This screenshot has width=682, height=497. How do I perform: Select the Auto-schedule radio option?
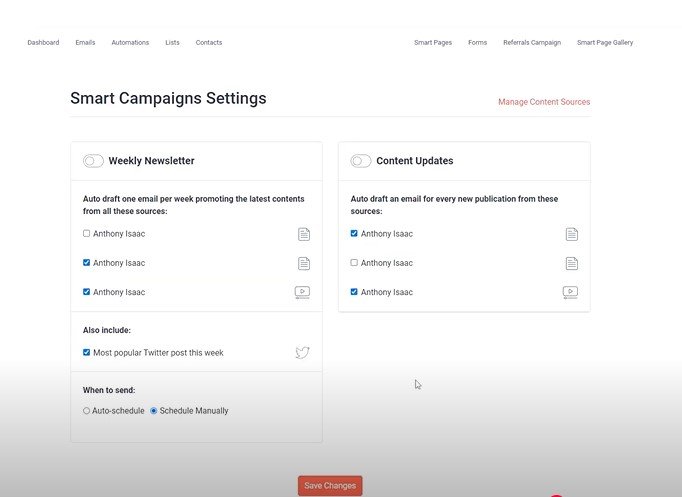pos(86,410)
